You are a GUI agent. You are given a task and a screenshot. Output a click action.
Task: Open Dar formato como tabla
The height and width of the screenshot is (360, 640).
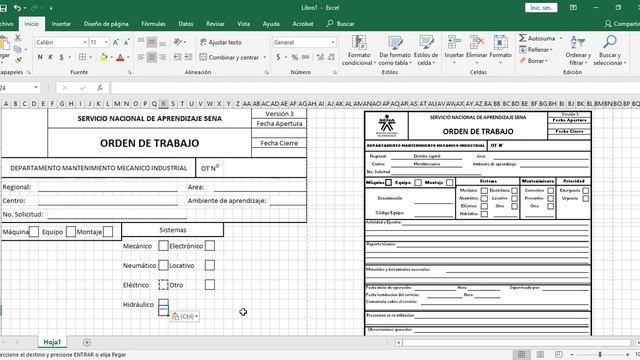pyautogui.click(x=395, y=51)
